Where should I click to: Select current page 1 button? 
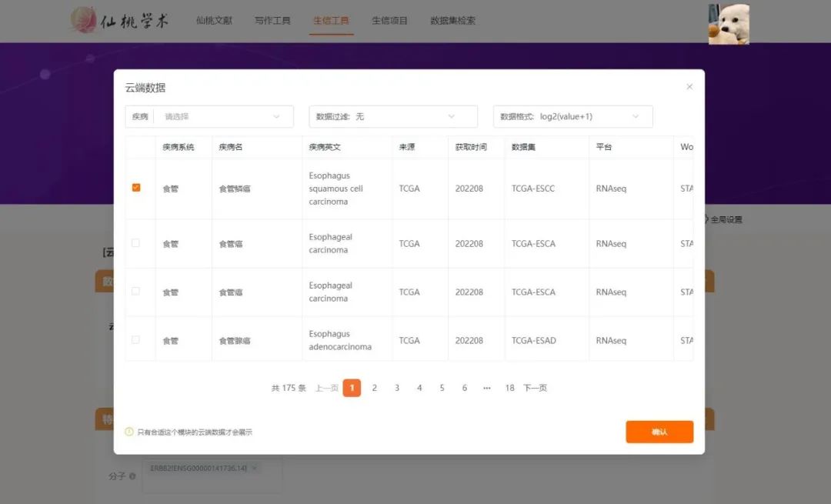click(352, 388)
